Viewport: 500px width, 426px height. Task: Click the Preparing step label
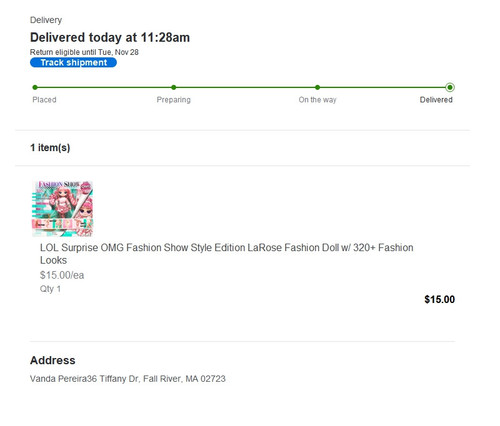click(x=174, y=100)
